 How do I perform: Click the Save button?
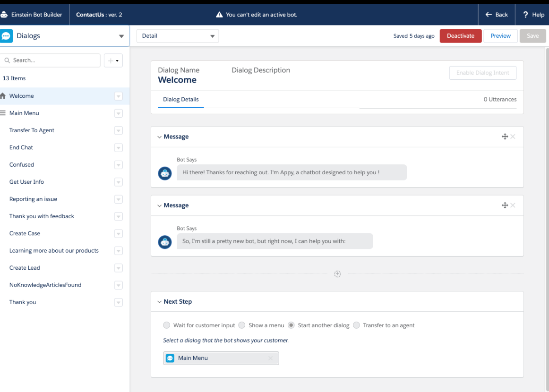(x=532, y=36)
